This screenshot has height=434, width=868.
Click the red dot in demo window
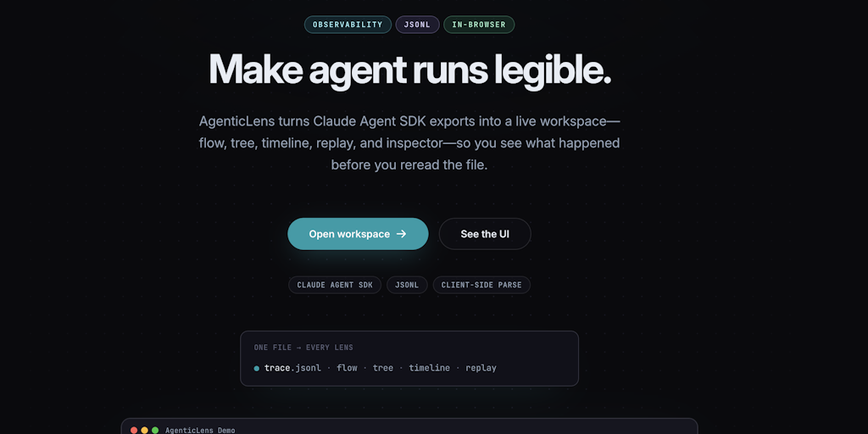[134, 430]
